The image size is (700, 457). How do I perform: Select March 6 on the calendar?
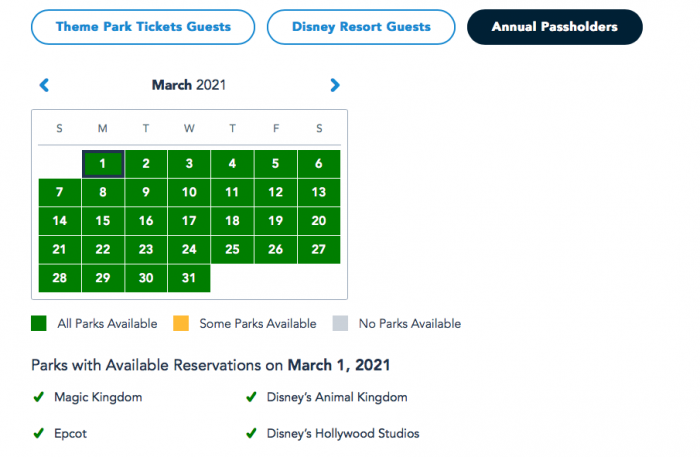pos(319,164)
